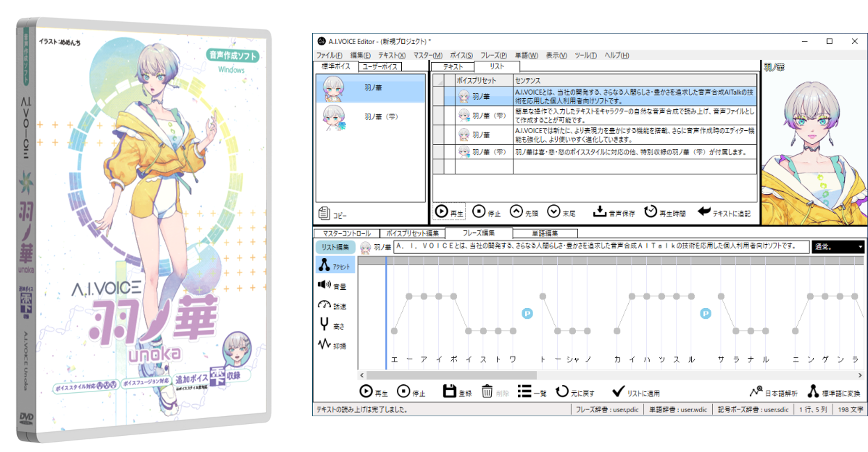Click the 音声保存 save audio icon

tap(599, 211)
